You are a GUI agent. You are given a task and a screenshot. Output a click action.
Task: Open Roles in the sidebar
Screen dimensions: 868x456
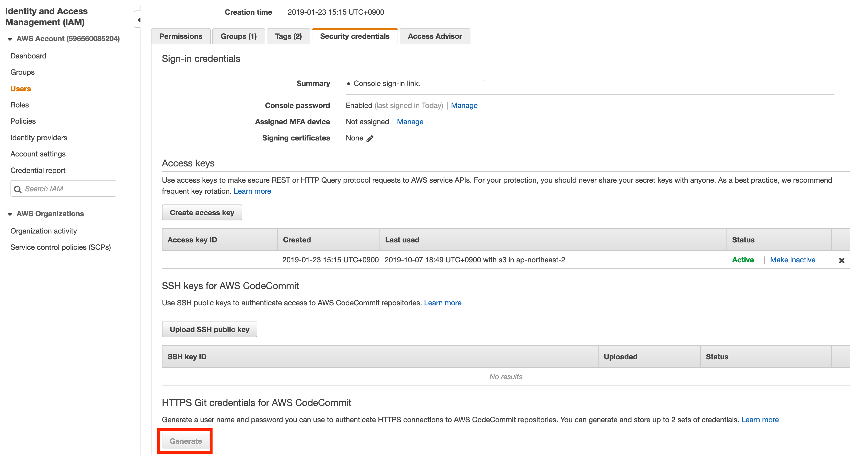pos(20,105)
